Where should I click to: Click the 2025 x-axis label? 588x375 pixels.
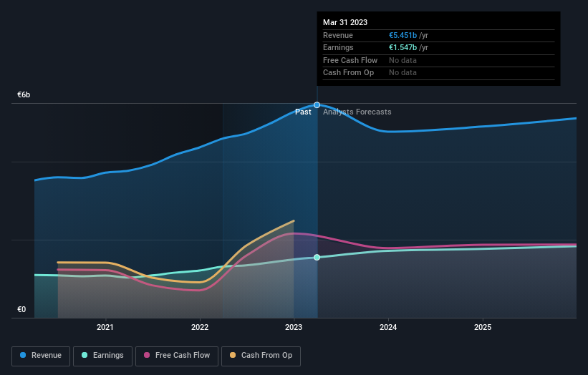click(483, 328)
